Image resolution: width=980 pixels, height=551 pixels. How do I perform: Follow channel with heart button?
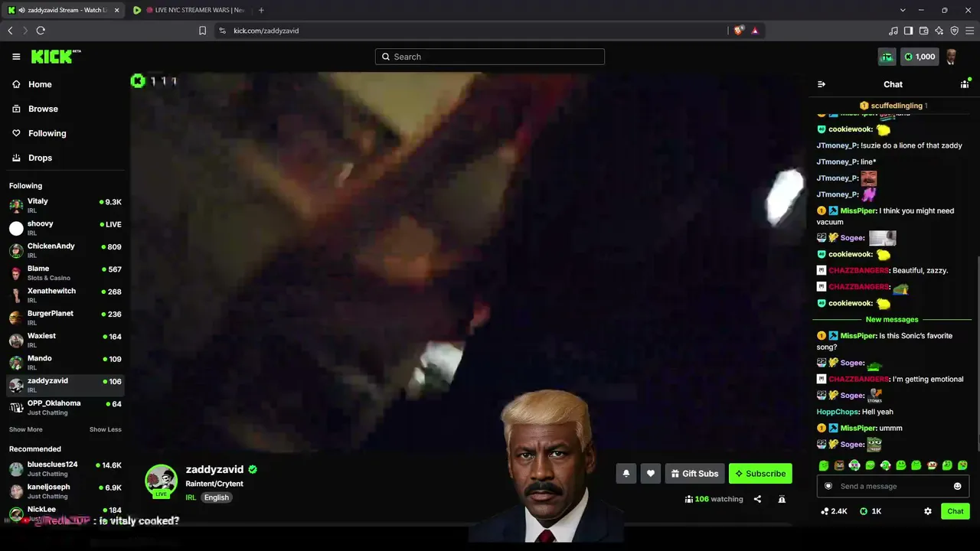[651, 474]
